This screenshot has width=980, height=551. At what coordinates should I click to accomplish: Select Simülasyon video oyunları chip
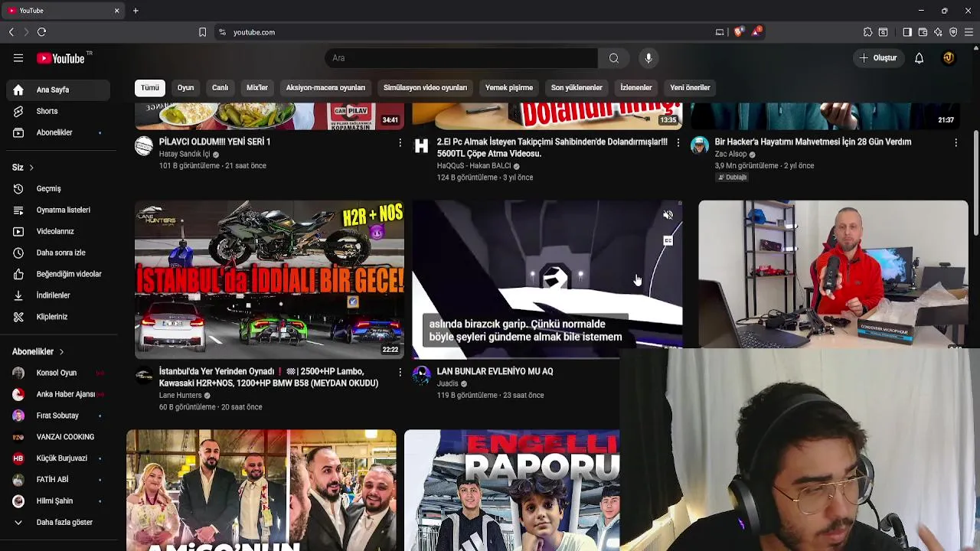click(425, 87)
